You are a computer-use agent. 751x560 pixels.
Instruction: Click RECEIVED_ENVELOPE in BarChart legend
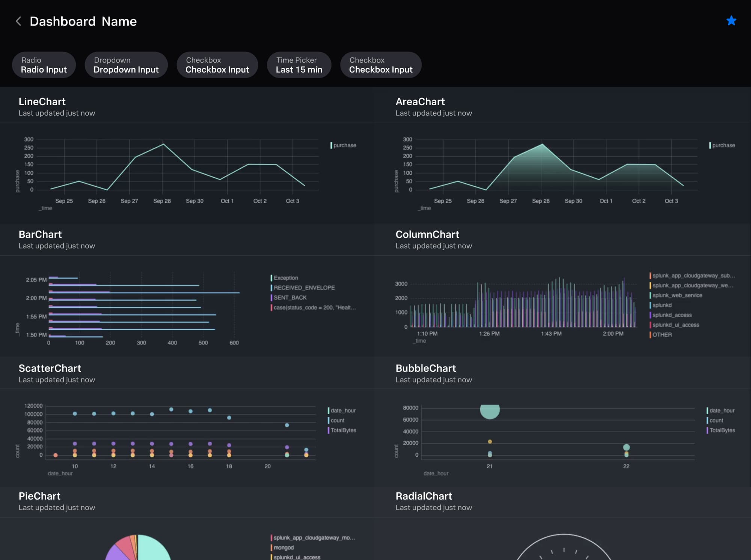[304, 288]
